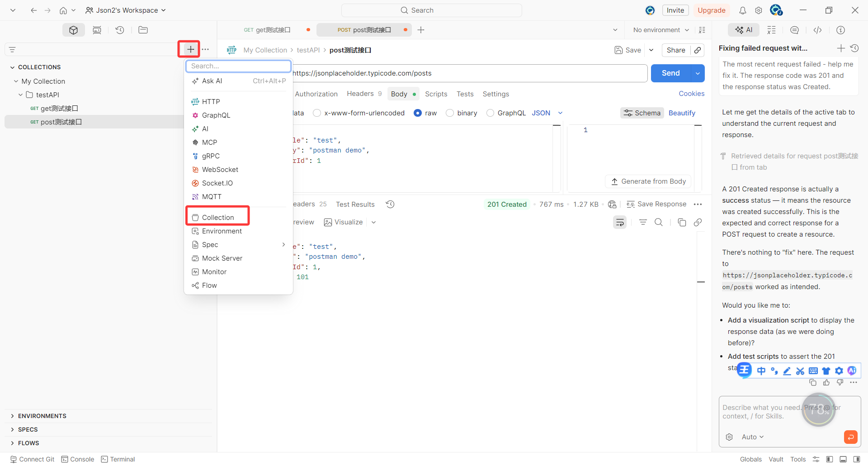Viewport: 868px width, 466px height.
Task: Choose HTTP from the create menu
Action: pos(238,102)
